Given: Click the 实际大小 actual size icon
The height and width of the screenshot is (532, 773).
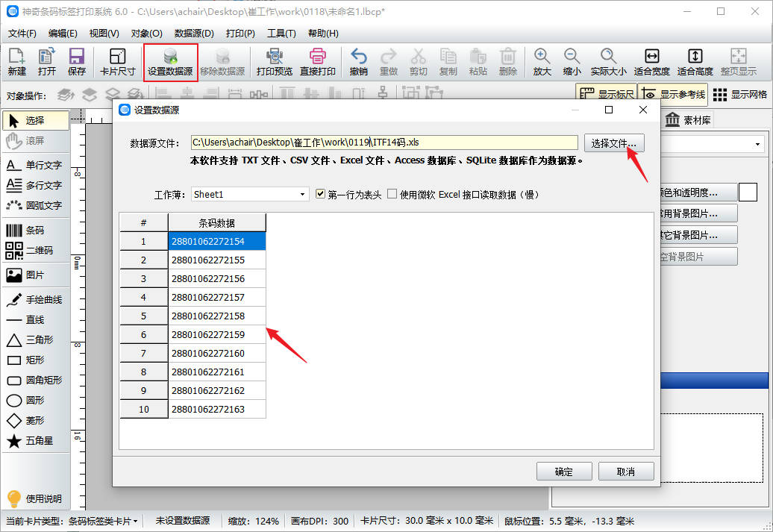Looking at the screenshot, I should click(x=608, y=62).
